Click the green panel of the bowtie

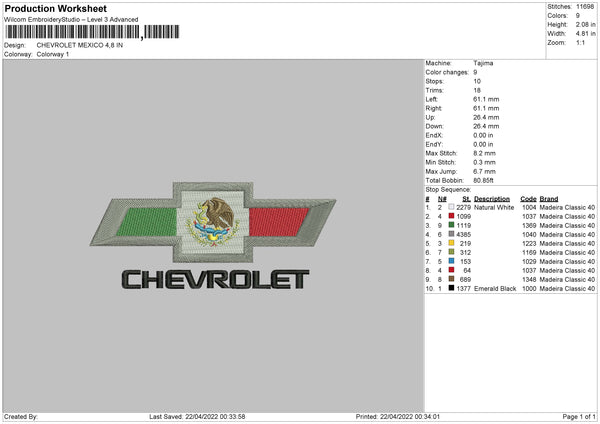(147, 222)
